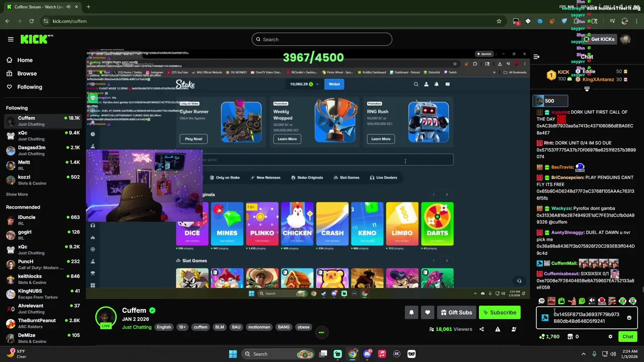Open Streamlabs app in taskbar

(x=338, y=354)
